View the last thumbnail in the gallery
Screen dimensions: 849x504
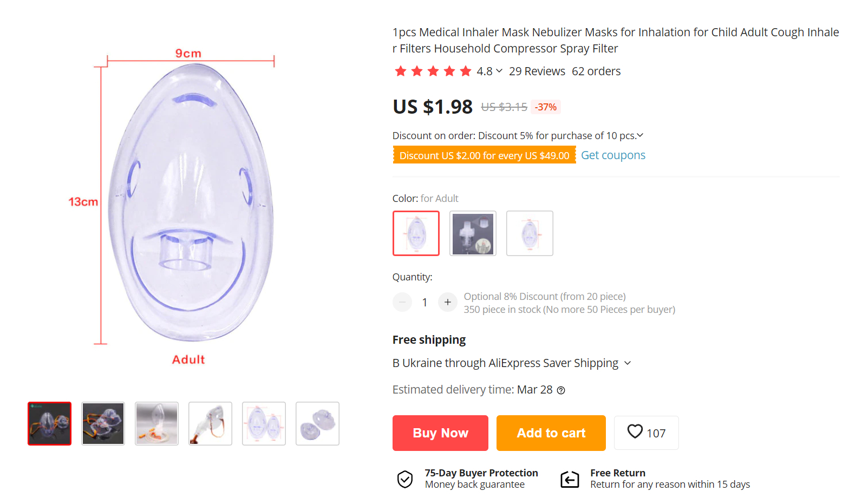(317, 423)
